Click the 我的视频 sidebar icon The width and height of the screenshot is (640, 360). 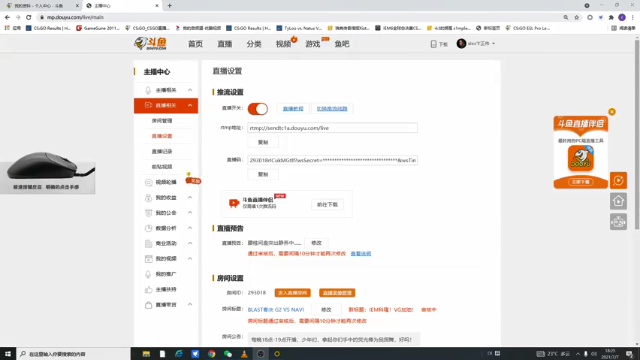coord(148,259)
